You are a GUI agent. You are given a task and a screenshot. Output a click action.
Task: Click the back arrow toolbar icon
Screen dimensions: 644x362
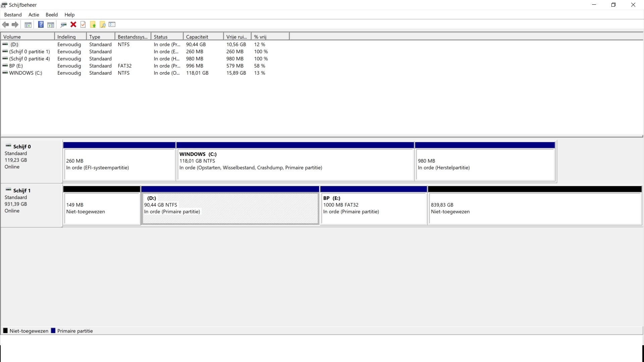click(5, 24)
